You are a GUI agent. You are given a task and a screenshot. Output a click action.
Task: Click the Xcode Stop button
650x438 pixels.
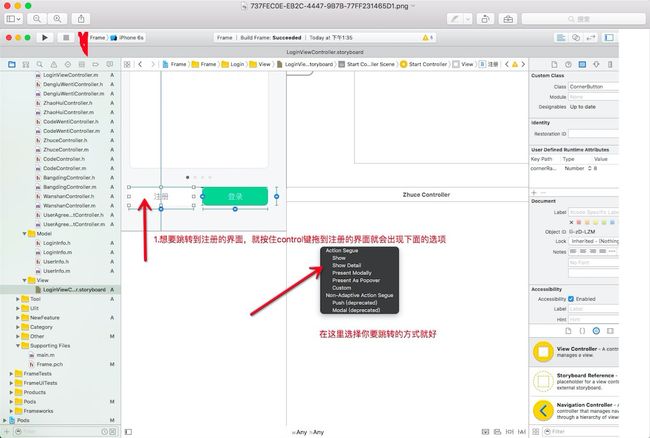pos(66,37)
